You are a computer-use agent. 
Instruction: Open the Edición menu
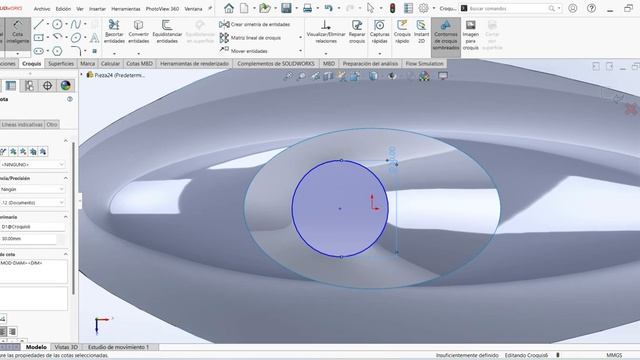[63, 9]
